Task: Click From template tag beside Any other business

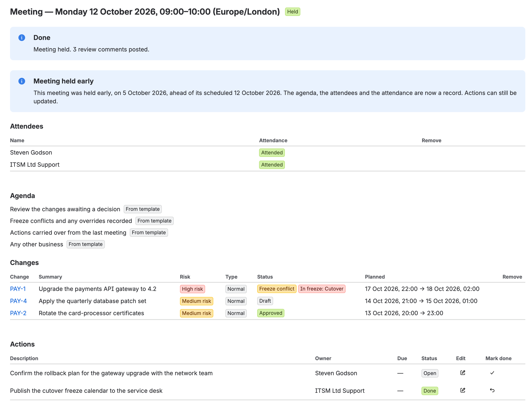Action: coord(86,244)
